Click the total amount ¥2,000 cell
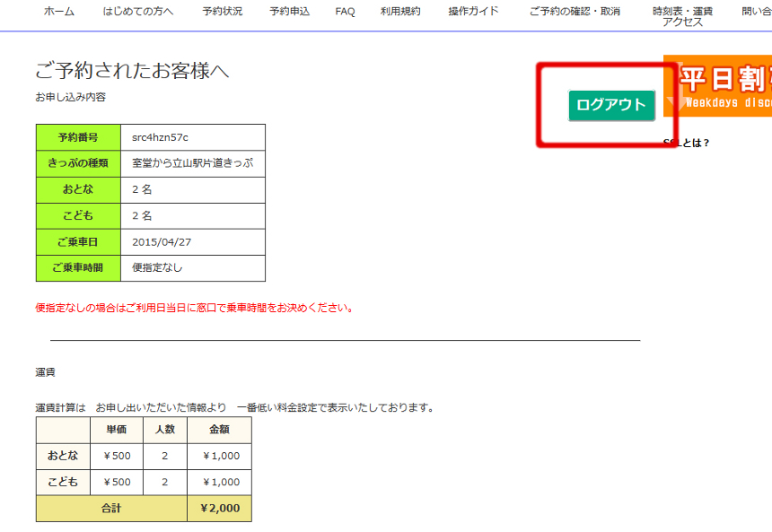This screenshot has height=532, width=772. click(x=219, y=508)
